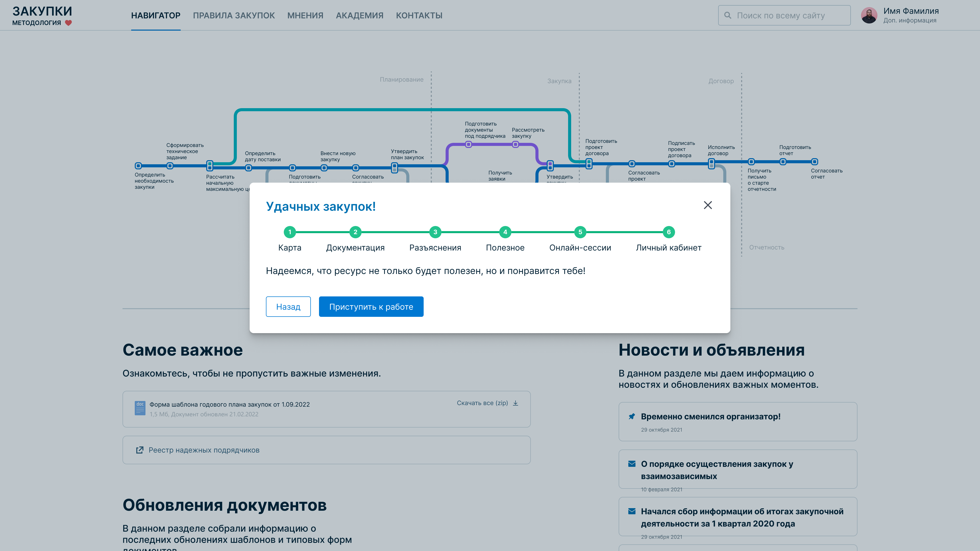This screenshot has width=980, height=551.
Task: Select step 5 Онлайн-сессии
Action: [x=580, y=232]
